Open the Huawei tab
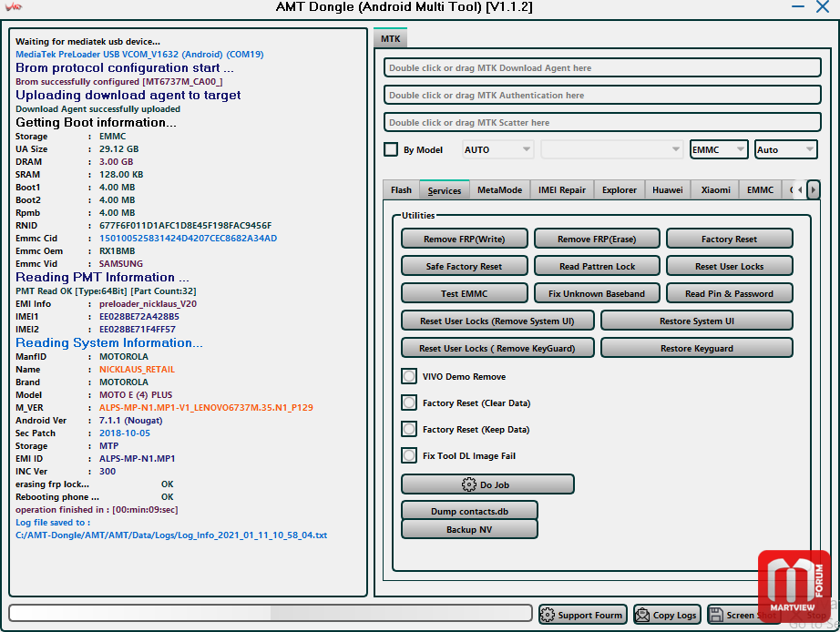The height and width of the screenshot is (632, 840). pos(668,189)
